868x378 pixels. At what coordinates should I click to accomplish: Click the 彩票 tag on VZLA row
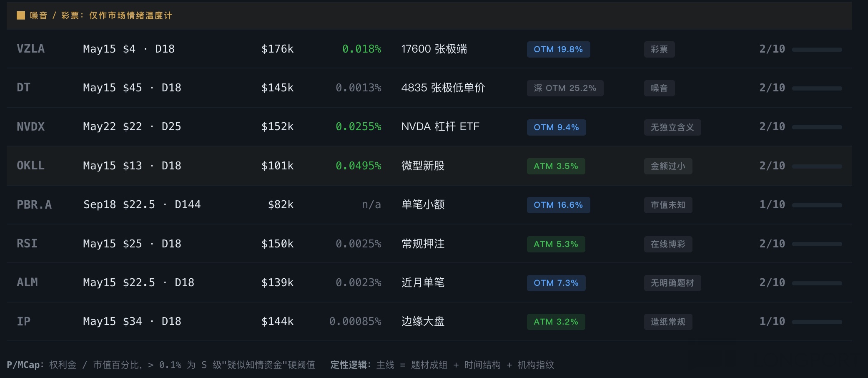click(x=659, y=49)
